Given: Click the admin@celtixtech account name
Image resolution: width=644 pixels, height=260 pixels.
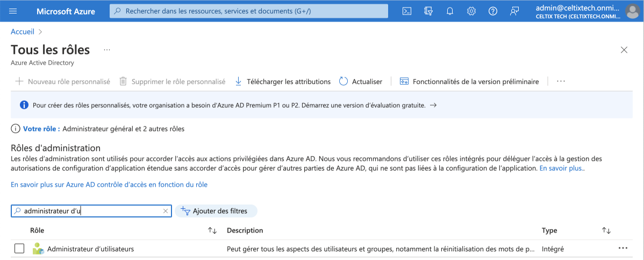Looking at the screenshot, I should [x=577, y=8].
